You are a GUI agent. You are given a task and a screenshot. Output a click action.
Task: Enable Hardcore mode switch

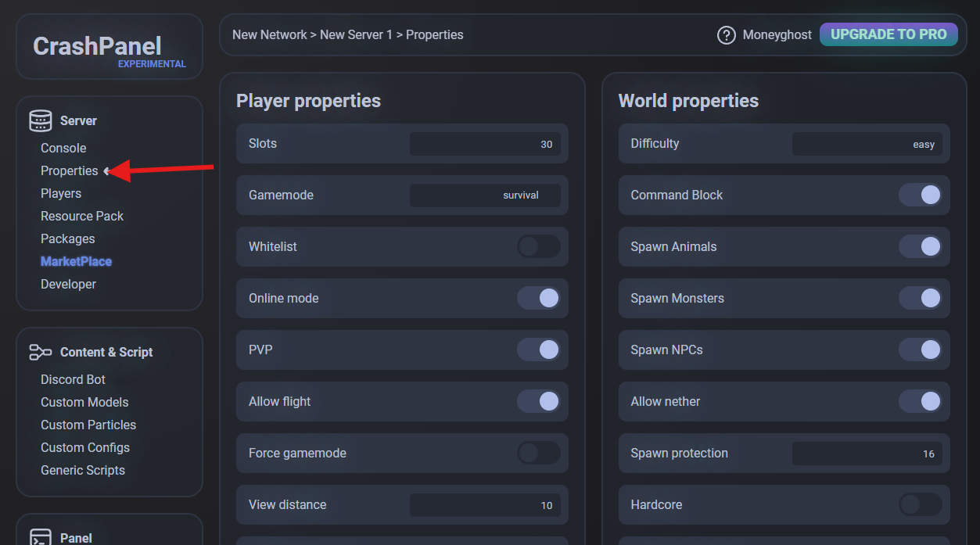(x=920, y=505)
